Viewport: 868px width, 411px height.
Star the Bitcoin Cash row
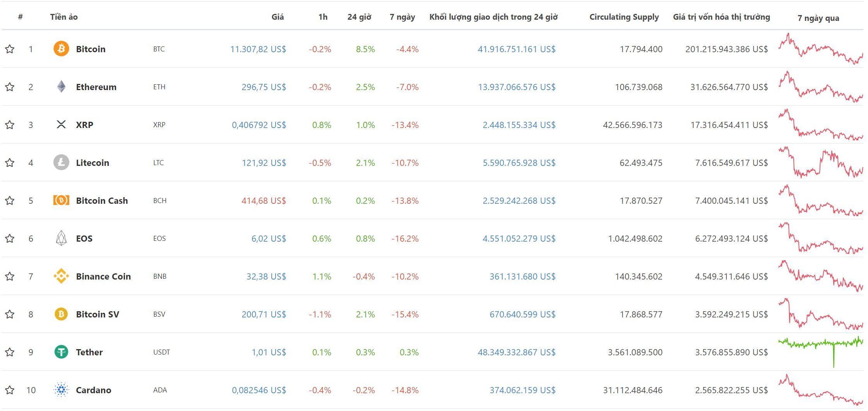(x=10, y=200)
